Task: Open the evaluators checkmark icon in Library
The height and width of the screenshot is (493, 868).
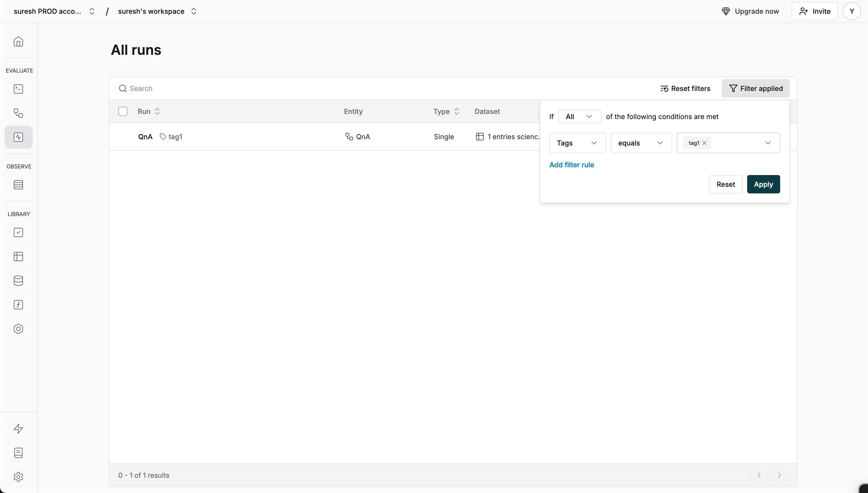Action: point(18,233)
